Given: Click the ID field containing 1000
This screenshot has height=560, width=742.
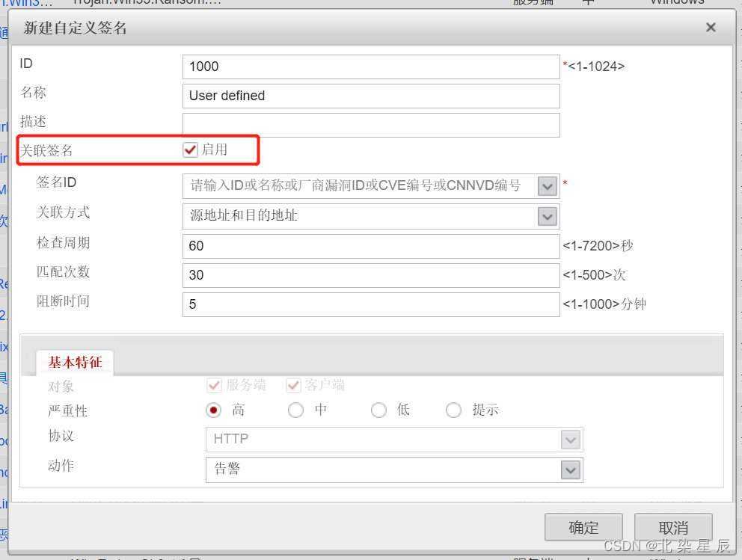Looking at the screenshot, I should pyautogui.click(x=370, y=66).
